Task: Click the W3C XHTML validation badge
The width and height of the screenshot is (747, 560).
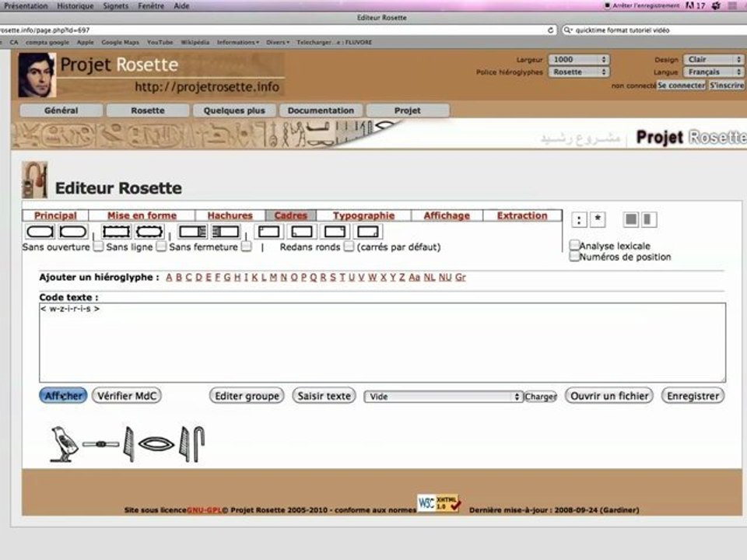Action: (439, 503)
